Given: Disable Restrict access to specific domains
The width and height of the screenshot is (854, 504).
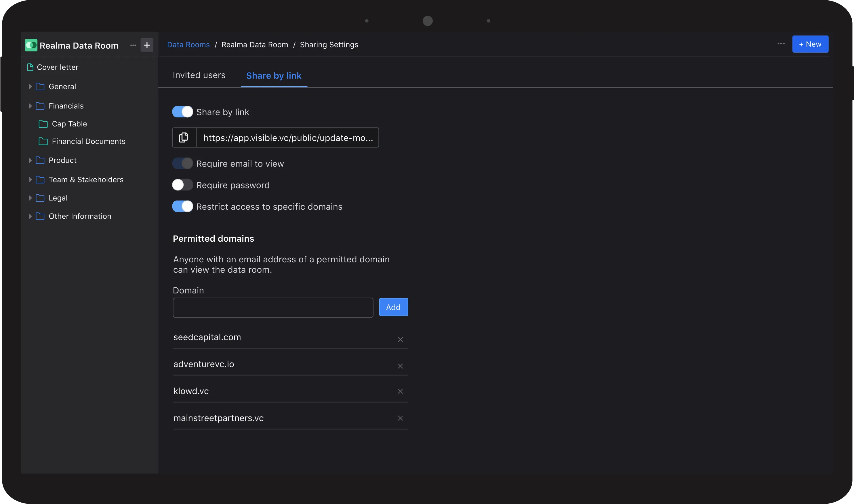Looking at the screenshot, I should coord(182,207).
